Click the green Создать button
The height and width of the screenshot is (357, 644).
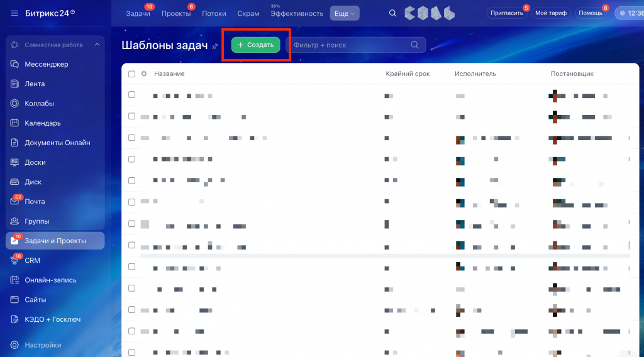256,45
